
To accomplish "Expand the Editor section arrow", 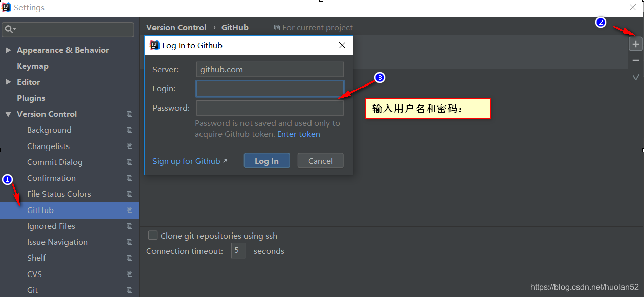I will (x=8, y=82).
